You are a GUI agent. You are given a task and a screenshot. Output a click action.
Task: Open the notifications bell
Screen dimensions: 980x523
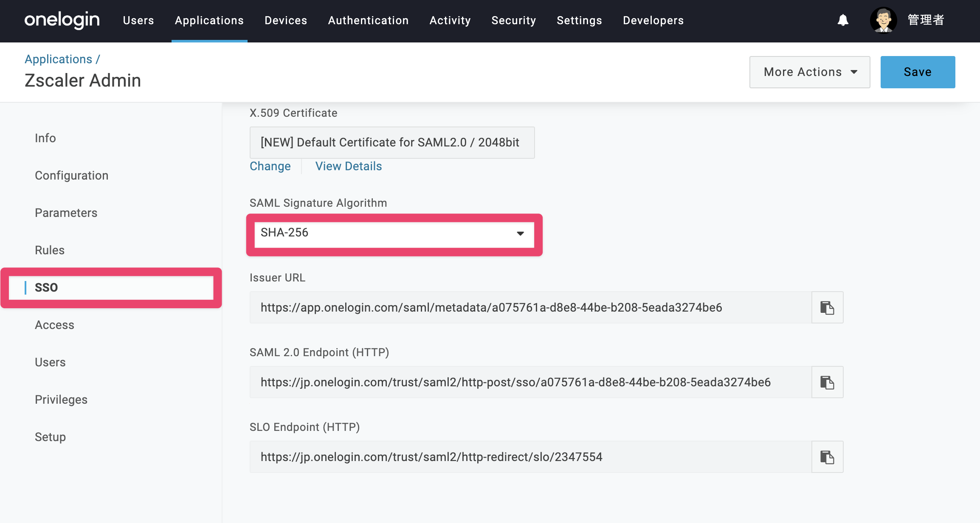(843, 20)
